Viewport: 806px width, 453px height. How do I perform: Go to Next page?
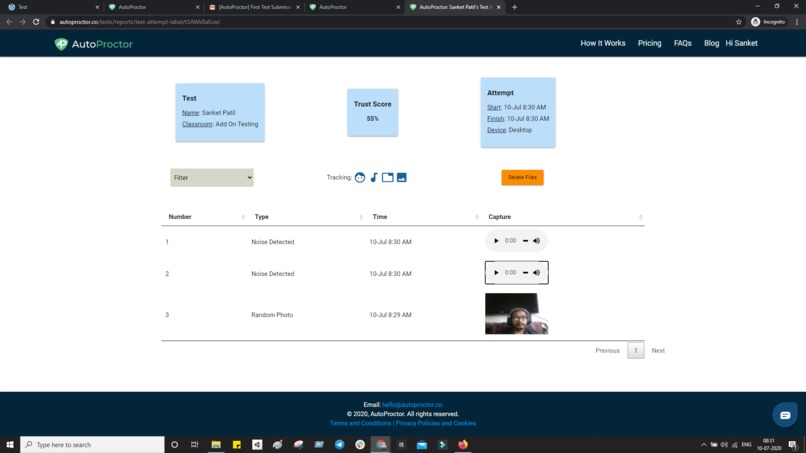point(658,351)
